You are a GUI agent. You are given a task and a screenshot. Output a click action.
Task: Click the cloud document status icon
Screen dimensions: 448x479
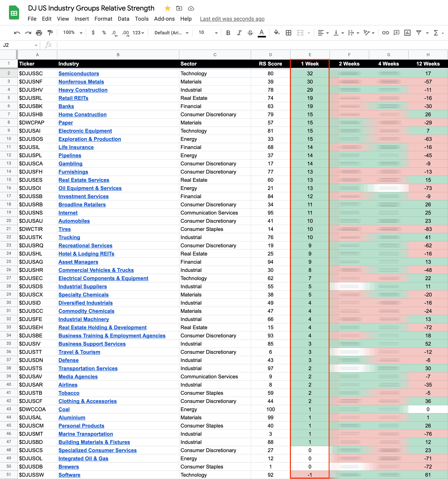point(191,8)
